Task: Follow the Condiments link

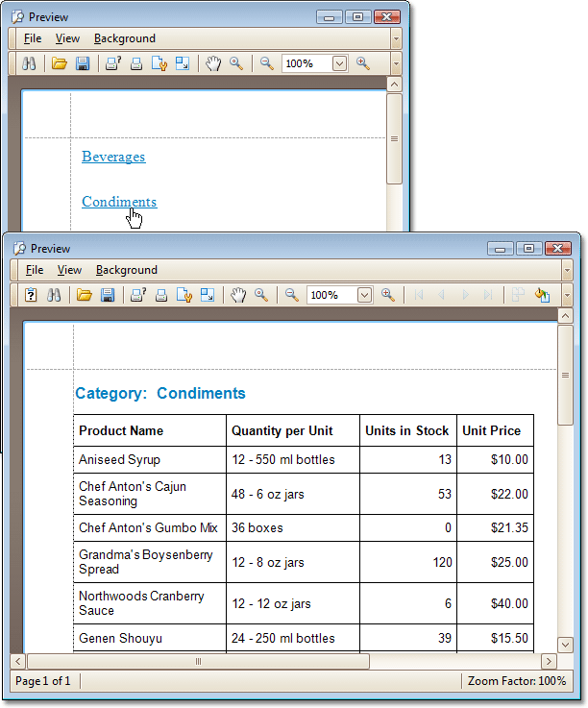Action: (x=119, y=202)
